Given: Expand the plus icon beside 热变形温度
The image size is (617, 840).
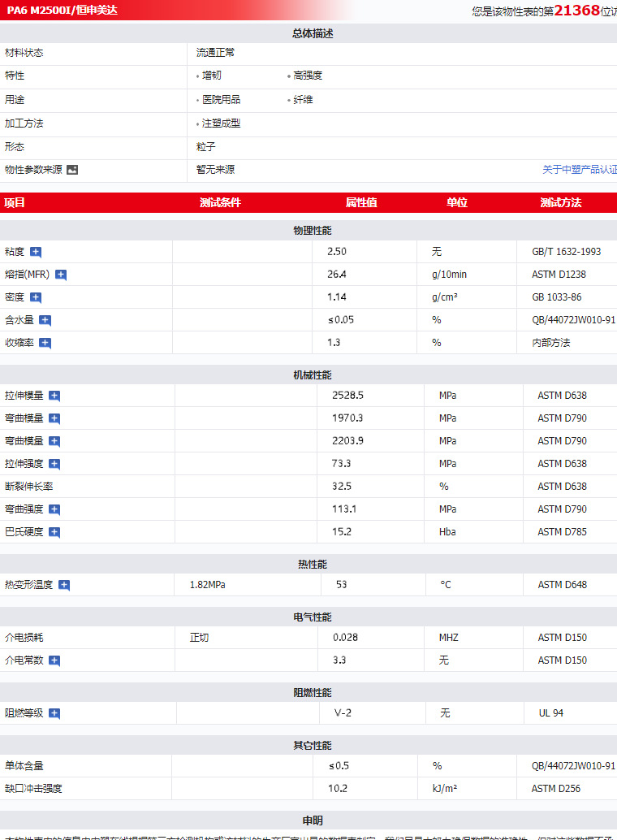Looking at the screenshot, I should click(64, 585).
